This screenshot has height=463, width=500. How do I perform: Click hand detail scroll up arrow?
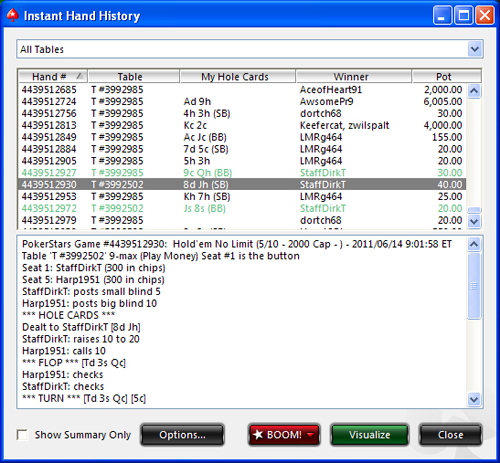[x=474, y=244]
